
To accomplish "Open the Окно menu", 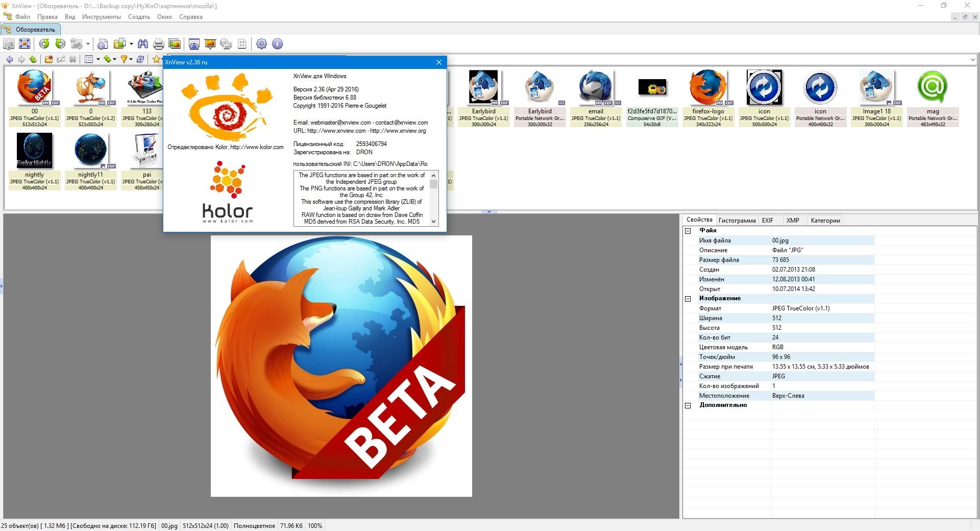I will pos(164,17).
